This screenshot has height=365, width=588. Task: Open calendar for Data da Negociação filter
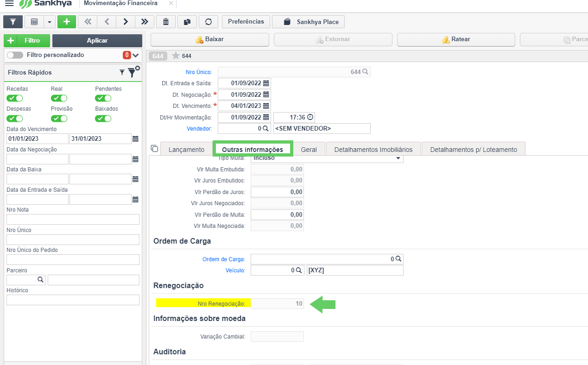[x=135, y=159]
